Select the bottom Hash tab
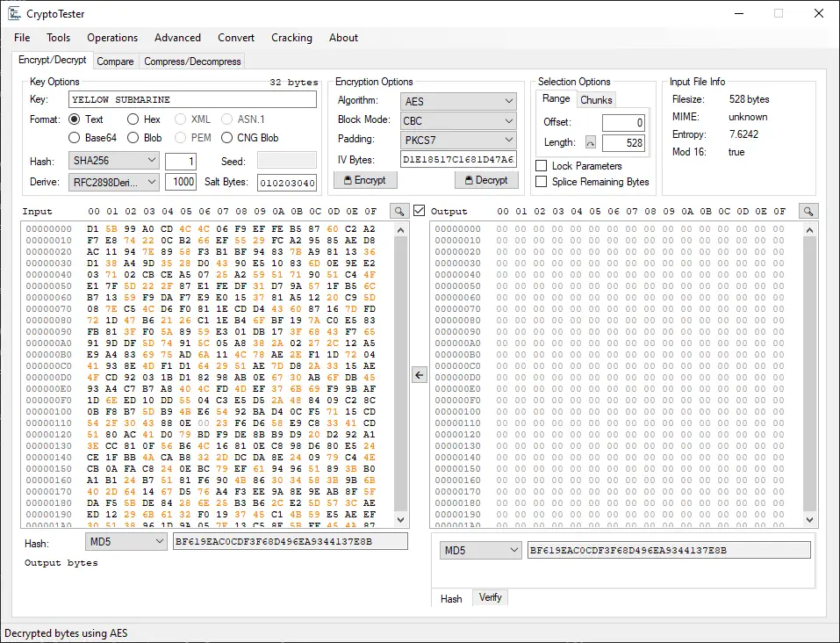The image size is (840, 643). (451, 598)
